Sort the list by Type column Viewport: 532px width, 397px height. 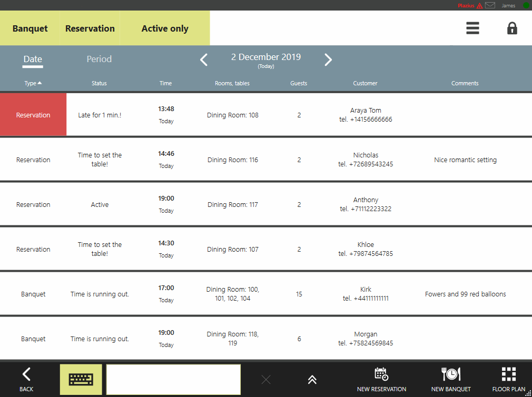coord(33,83)
